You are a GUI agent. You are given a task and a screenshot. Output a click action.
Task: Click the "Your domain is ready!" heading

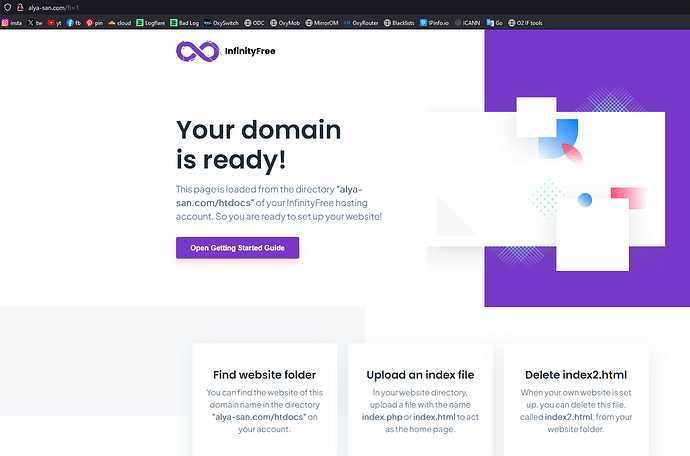click(x=258, y=144)
